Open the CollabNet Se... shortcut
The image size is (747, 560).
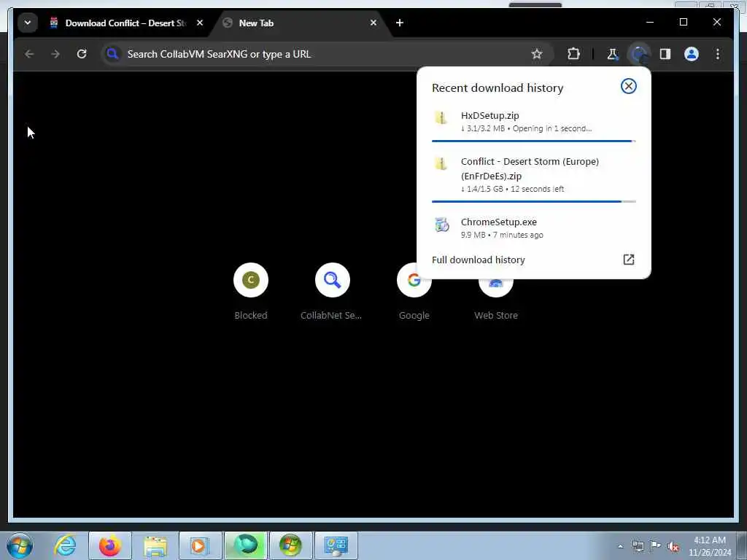pos(332,292)
